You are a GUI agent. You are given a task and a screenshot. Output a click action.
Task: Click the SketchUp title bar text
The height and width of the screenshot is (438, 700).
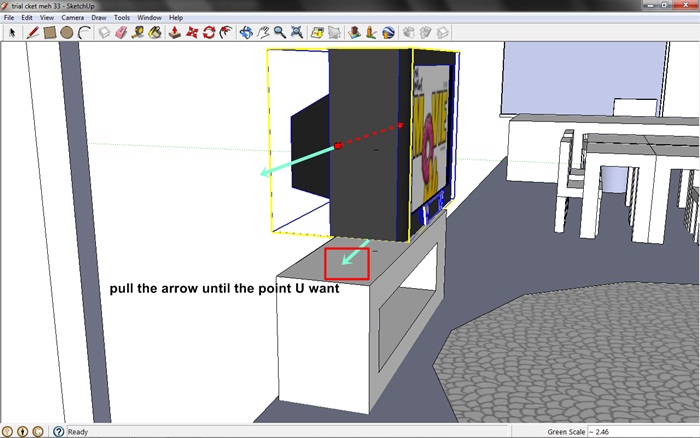53,6
